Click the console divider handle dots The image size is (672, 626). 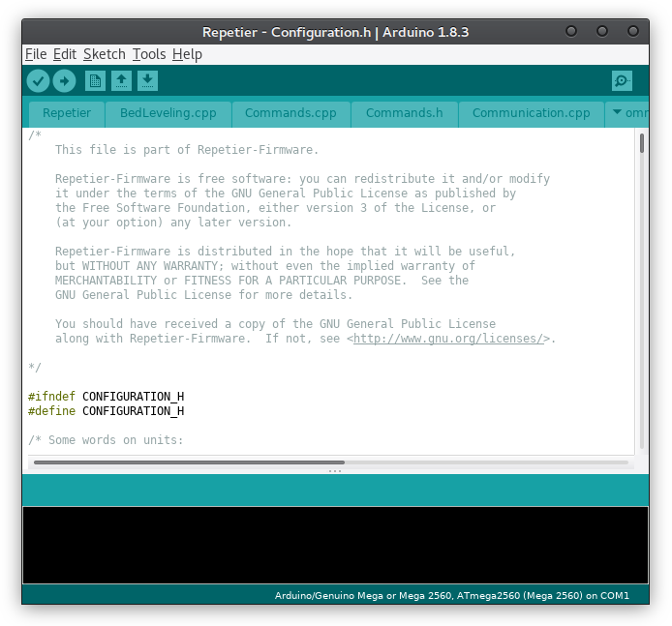coord(335,471)
